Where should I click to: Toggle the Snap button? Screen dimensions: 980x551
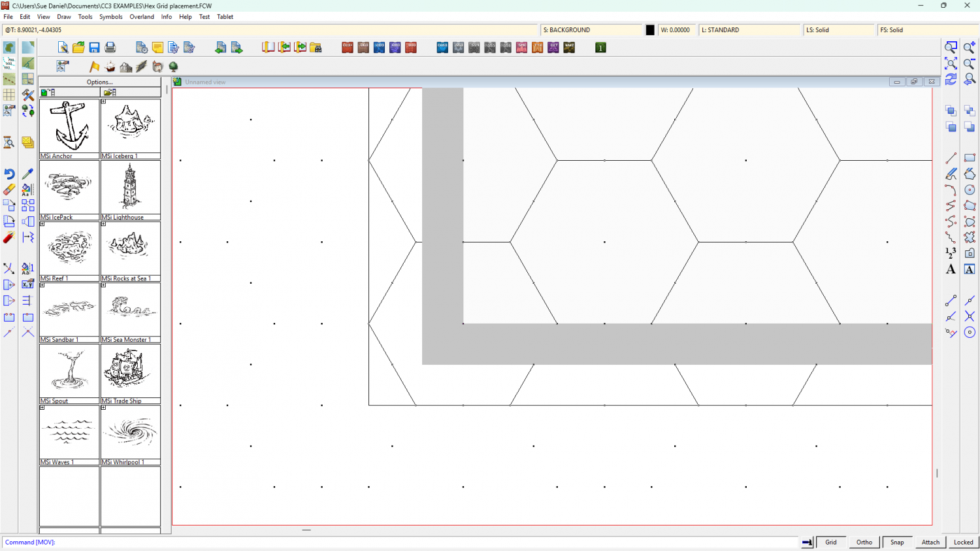[897, 542]
